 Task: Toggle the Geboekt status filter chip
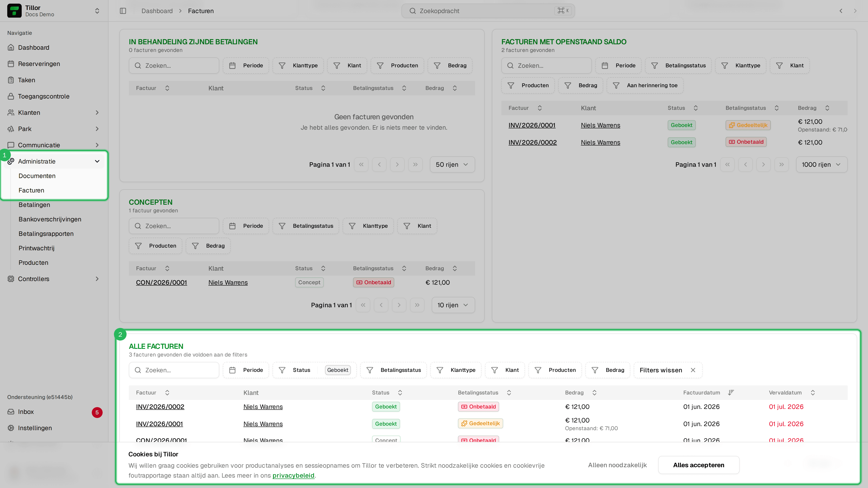pos(338,370)
